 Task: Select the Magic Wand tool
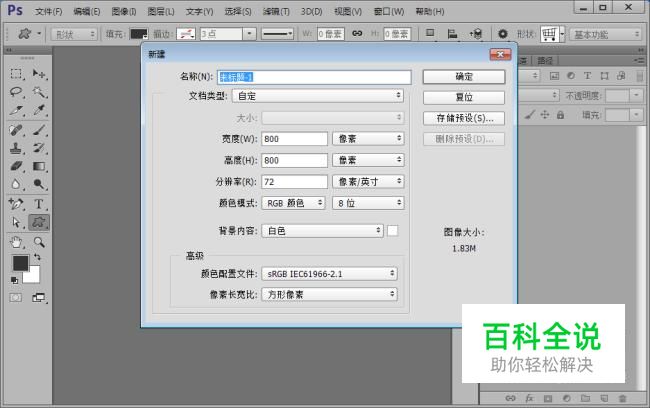(x=39, y=92)
